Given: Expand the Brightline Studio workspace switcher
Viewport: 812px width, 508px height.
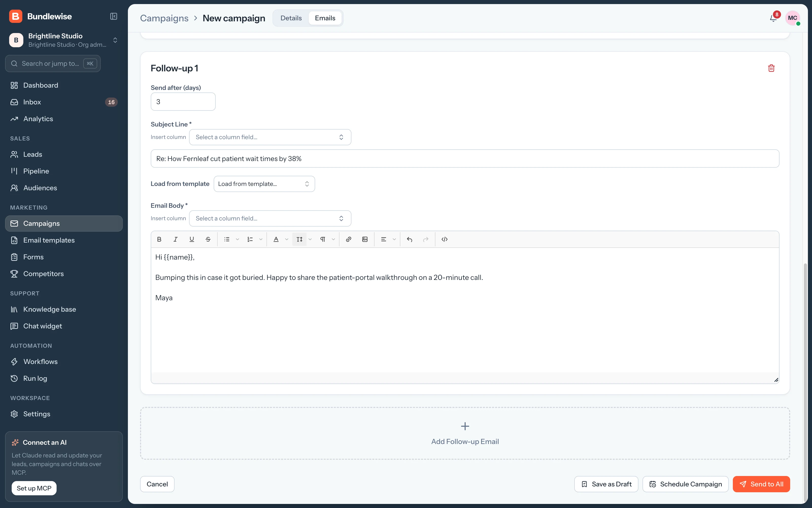Looking at the screenshot, I should [x=64, y=40].
